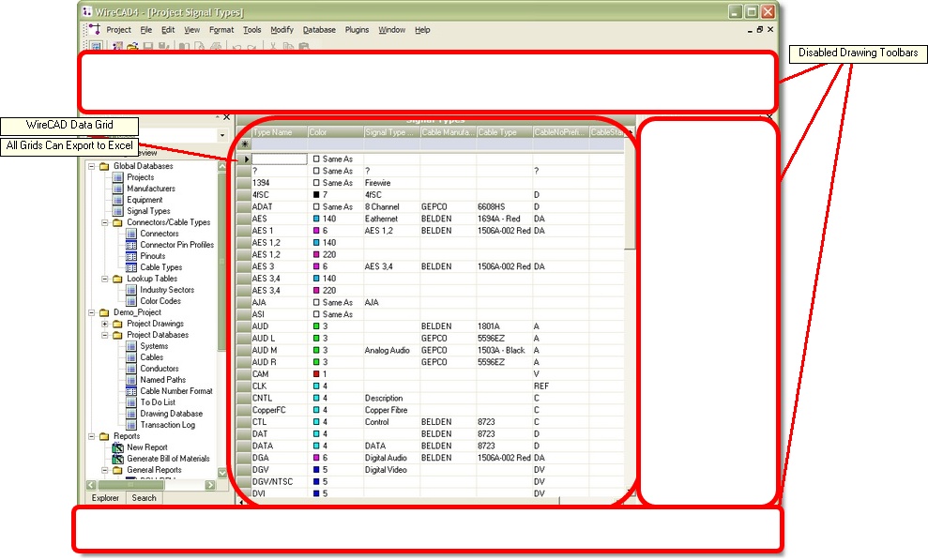Open the Format menu
Image resolution: width=928 pixels, height=560 pixels.
[x=221, y=30]
